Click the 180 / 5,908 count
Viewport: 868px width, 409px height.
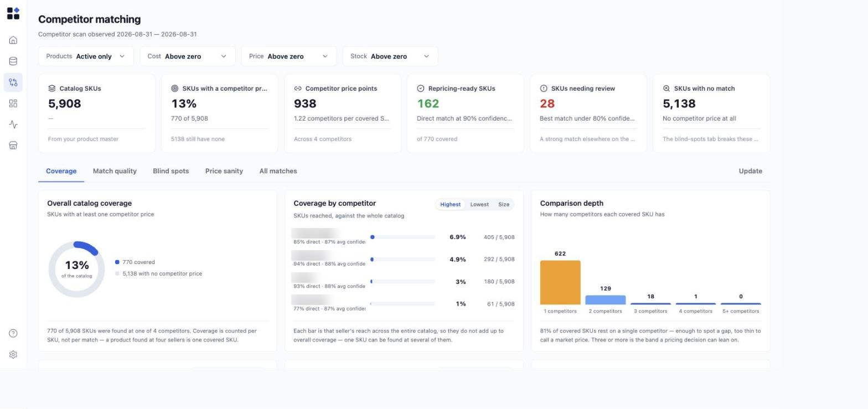tap(499, 282)
